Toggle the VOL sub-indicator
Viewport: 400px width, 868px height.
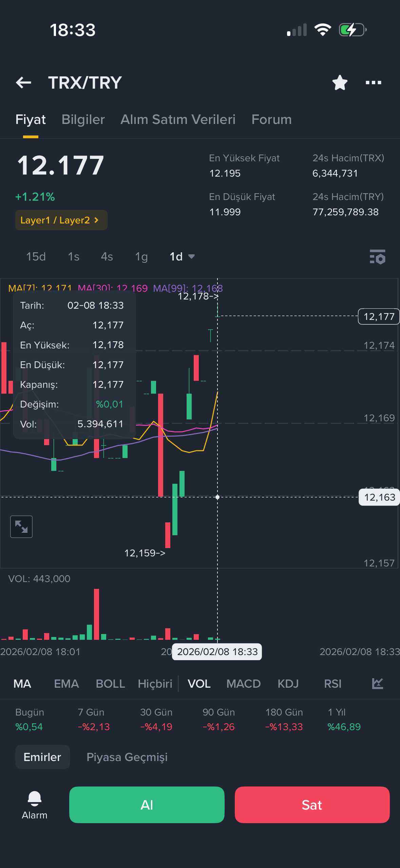tap(199, 684)
